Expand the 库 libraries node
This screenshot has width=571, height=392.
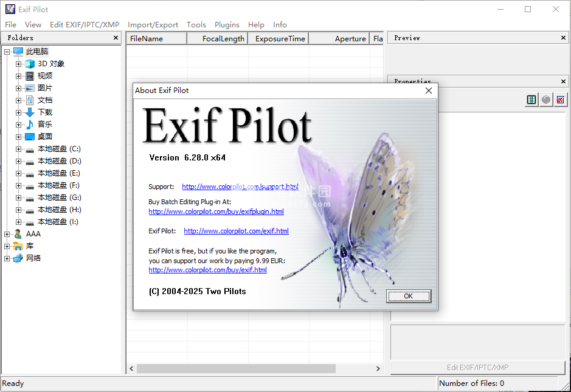(x=7, y=246)
